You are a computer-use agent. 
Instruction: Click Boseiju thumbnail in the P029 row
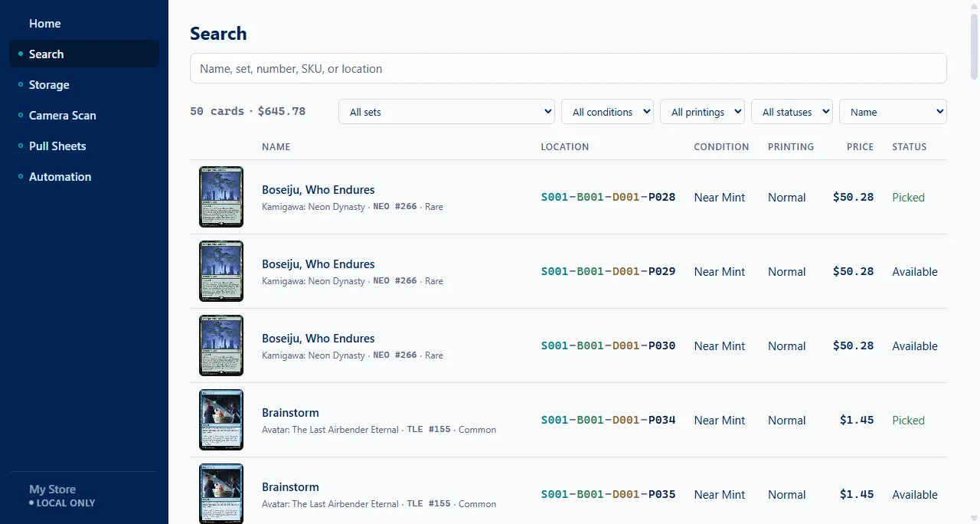(221, 271)
